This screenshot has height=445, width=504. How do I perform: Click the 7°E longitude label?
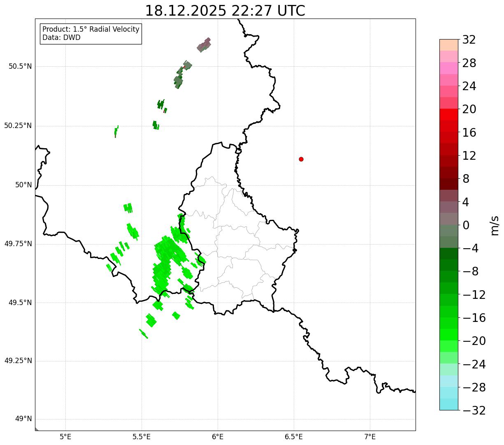click(x=370, y=437)
